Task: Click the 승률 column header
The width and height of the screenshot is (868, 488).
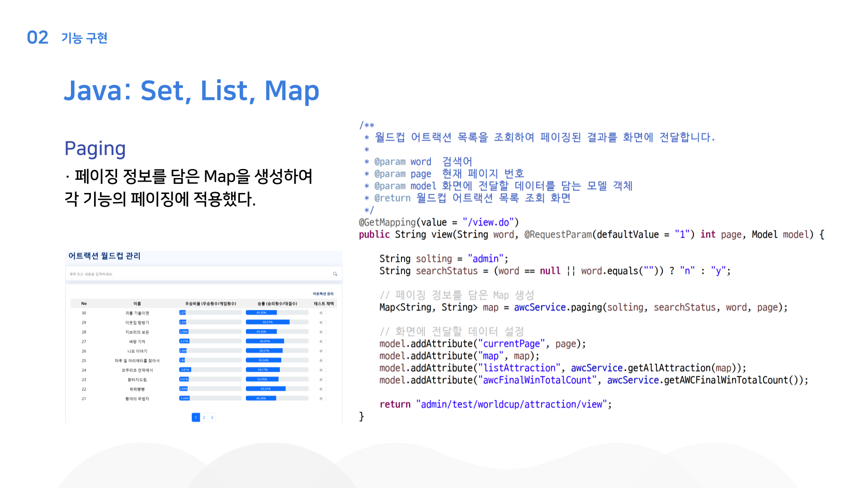Action: pyautogui.click(x=277, y=304)
